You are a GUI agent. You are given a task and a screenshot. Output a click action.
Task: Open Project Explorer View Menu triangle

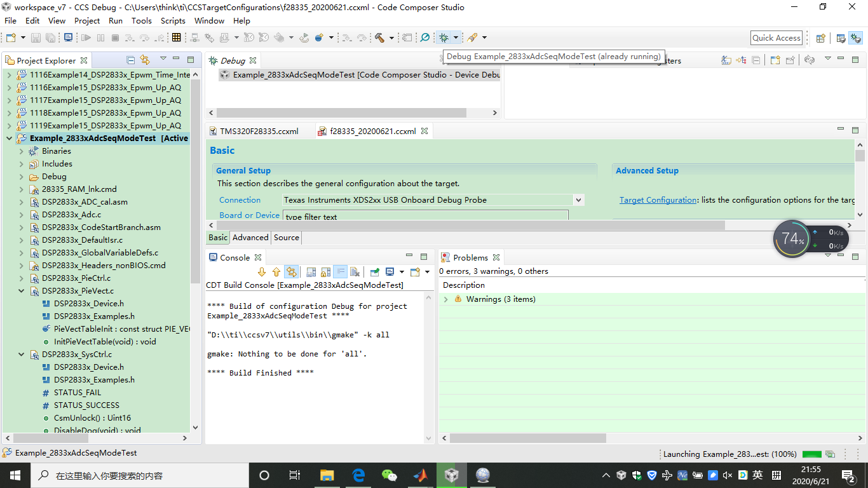pyautogui.click(x=163, y=59)
